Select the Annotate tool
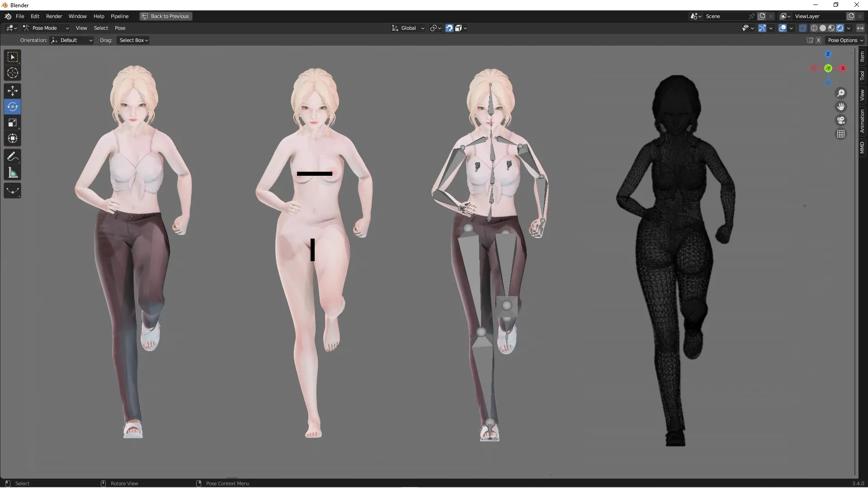 tap(12, 156)
